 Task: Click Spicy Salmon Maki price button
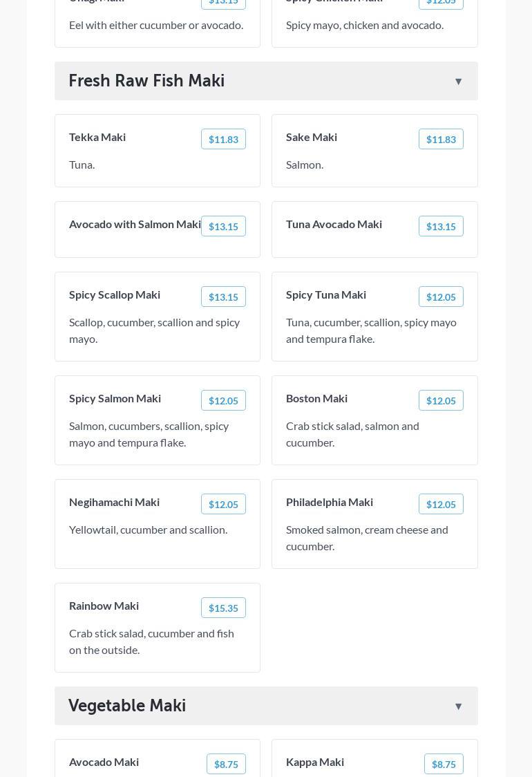pos(223,401)
